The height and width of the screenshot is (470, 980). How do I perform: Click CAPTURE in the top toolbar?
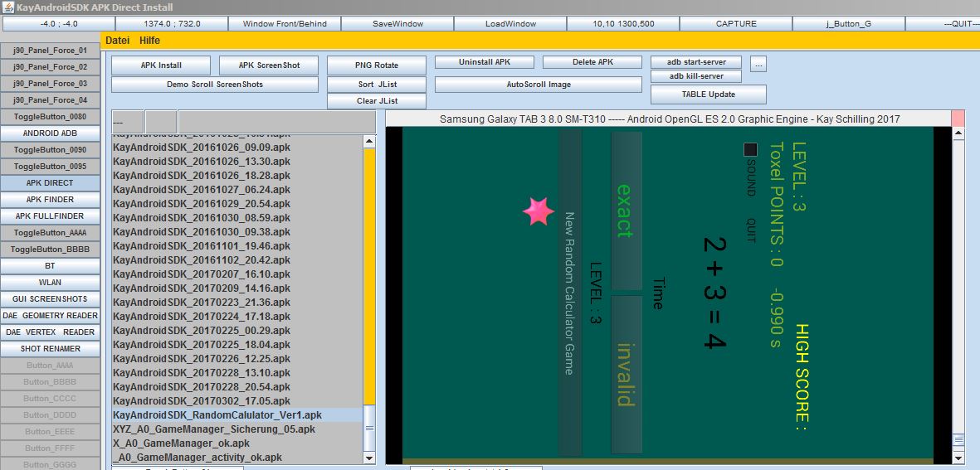coord(736,24)
